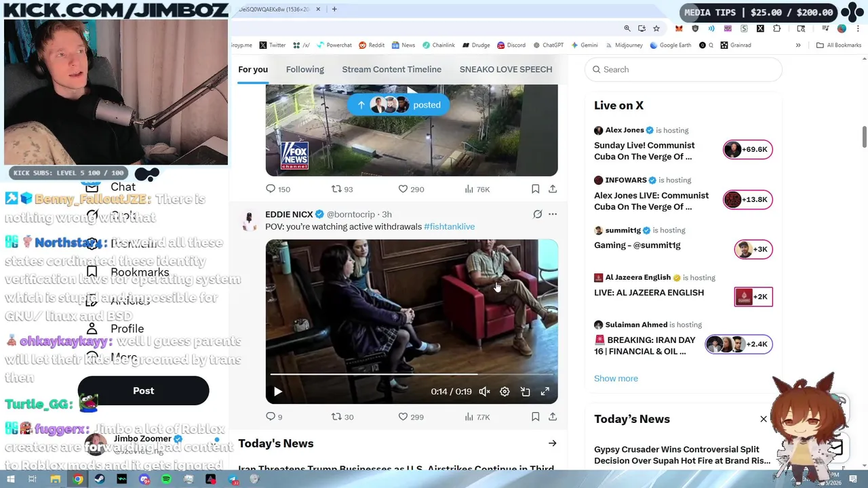The width and height of the screenshot is (868, 488).
Task: Open video settings gear
Action: pos(505,392)
